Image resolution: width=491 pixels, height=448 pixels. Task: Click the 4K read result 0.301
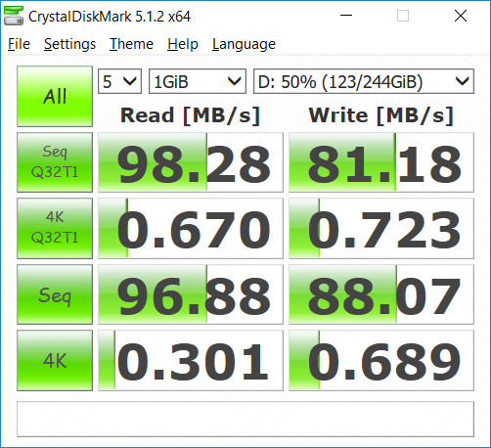click(191, 360)
